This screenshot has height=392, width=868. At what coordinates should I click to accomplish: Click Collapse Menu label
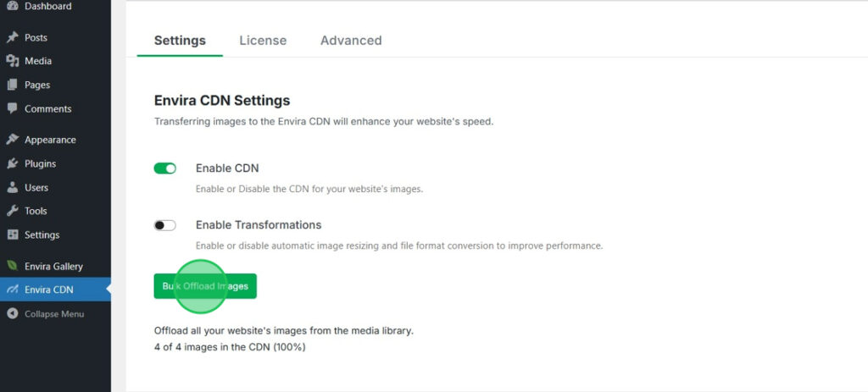(x=54, y=313)
